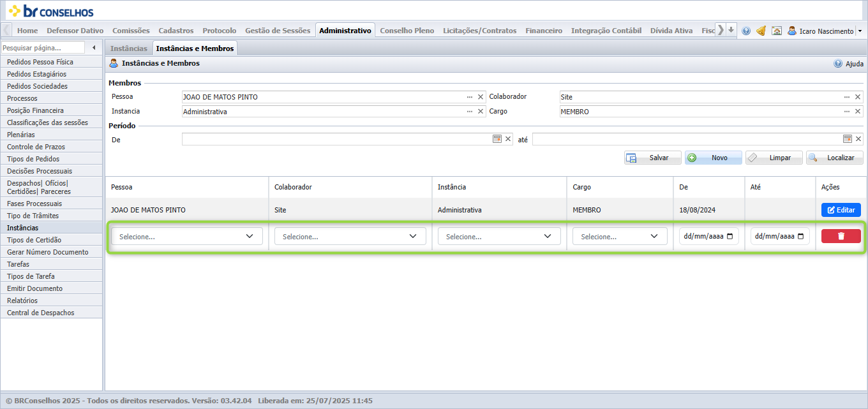Open Central de Despachos in the sidebar
The image size is (868, 409).
[x=51, y=313]
